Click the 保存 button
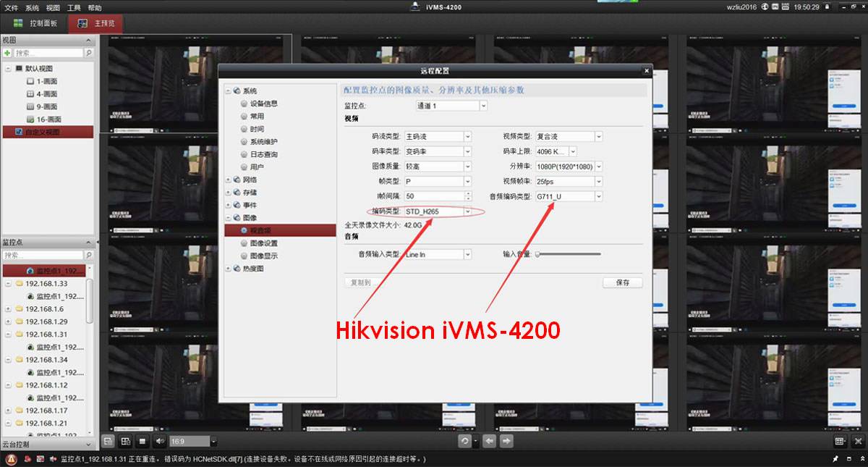 622,282
